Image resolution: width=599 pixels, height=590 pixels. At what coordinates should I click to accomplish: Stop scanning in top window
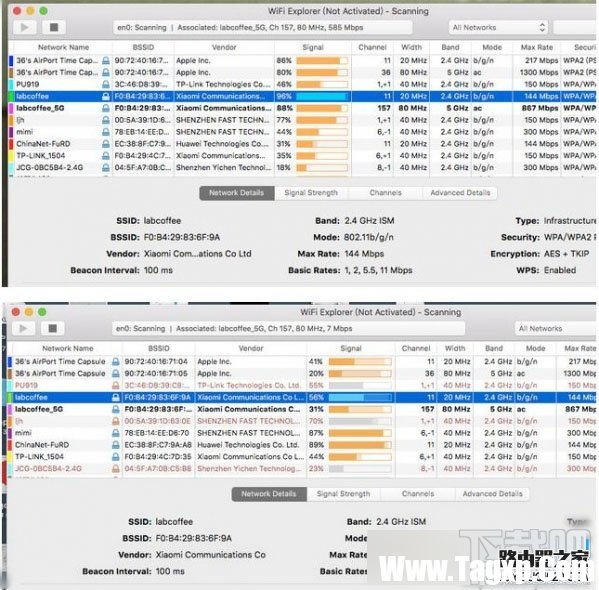pyautogui.click(x=54, y=28)
